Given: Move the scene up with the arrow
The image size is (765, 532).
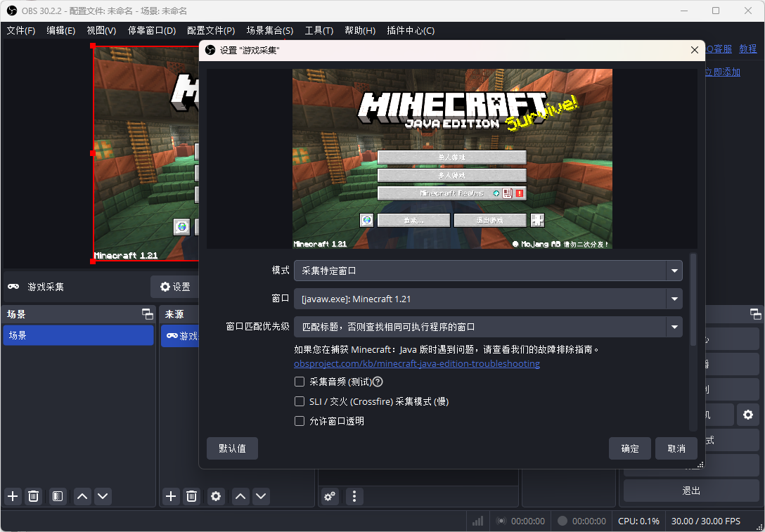Looking at the screenshot, I should [x=82, y=496].
